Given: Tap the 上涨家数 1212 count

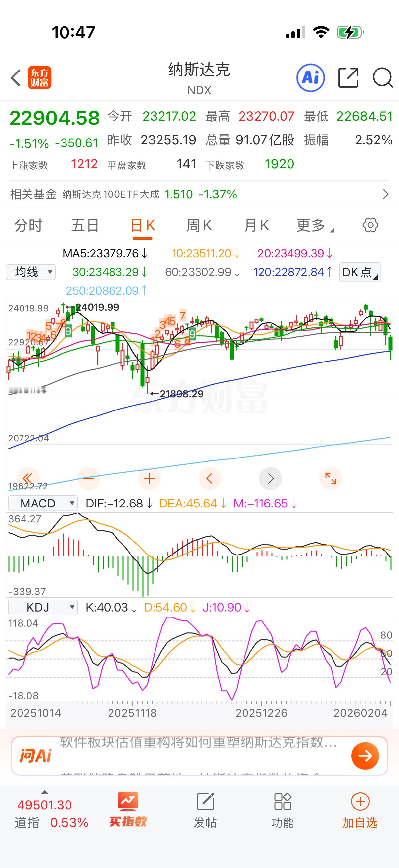Looking at the screenshot, I should pos(54,165).
